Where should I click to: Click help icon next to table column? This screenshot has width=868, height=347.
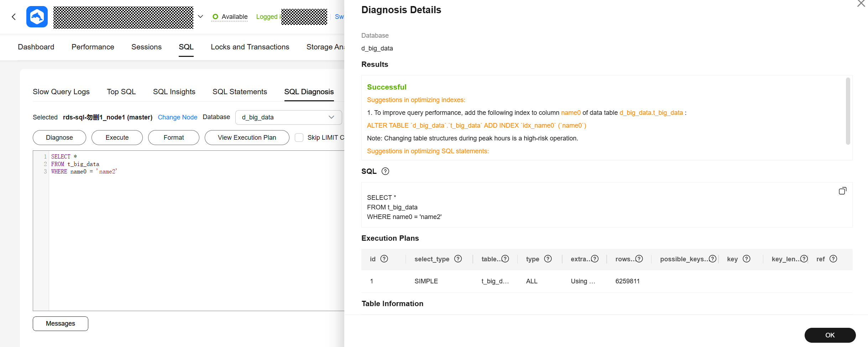tap(505, 259)
